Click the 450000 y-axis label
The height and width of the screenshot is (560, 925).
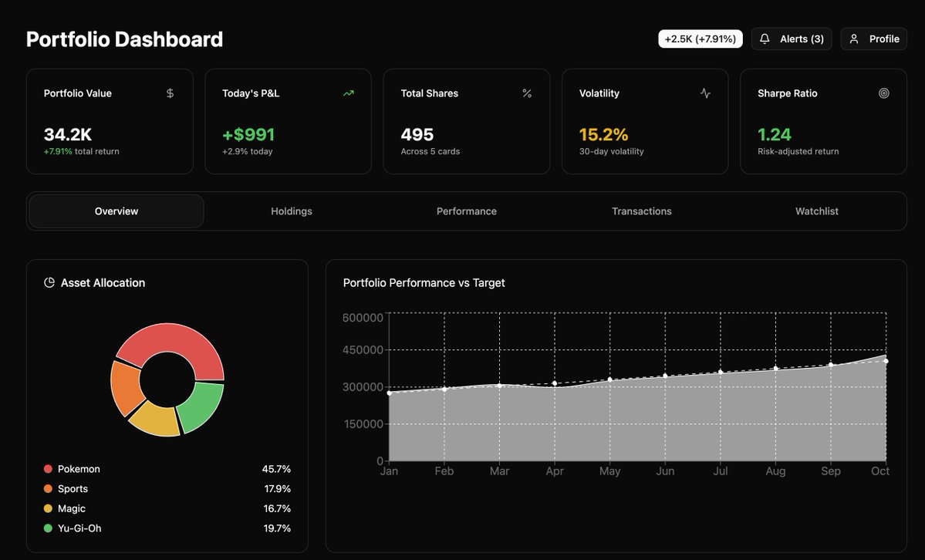point(363,350)
